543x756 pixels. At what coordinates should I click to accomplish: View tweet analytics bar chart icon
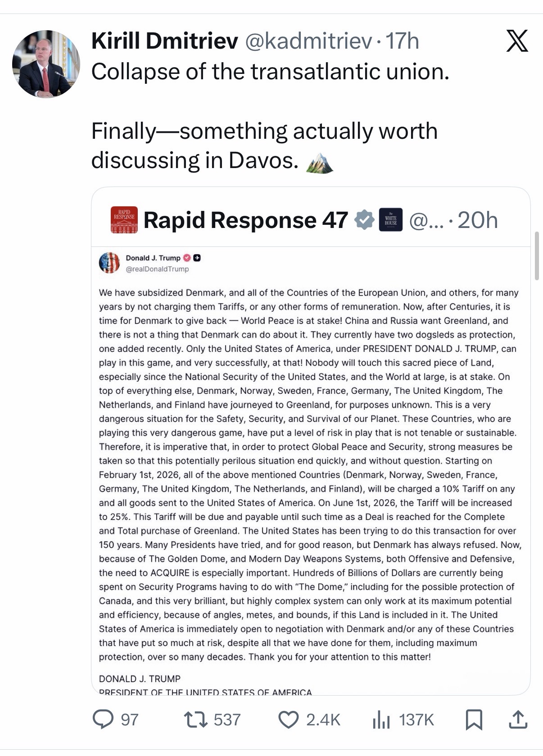click(380, 720)
